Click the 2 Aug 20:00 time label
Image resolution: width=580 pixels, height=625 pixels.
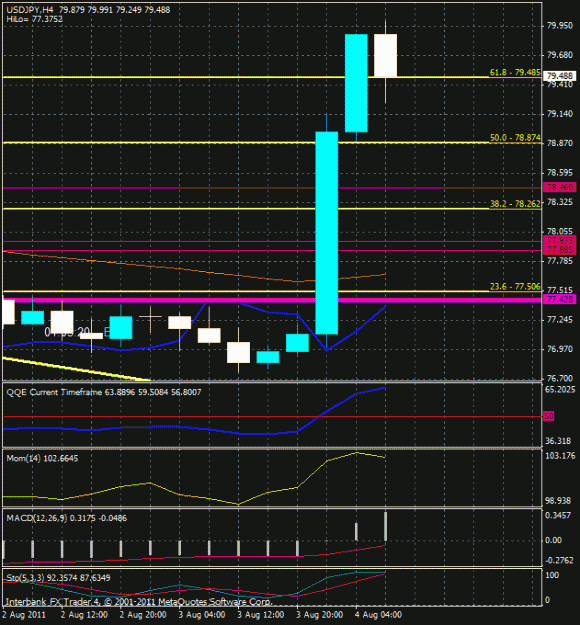click(x=143, y=615)
